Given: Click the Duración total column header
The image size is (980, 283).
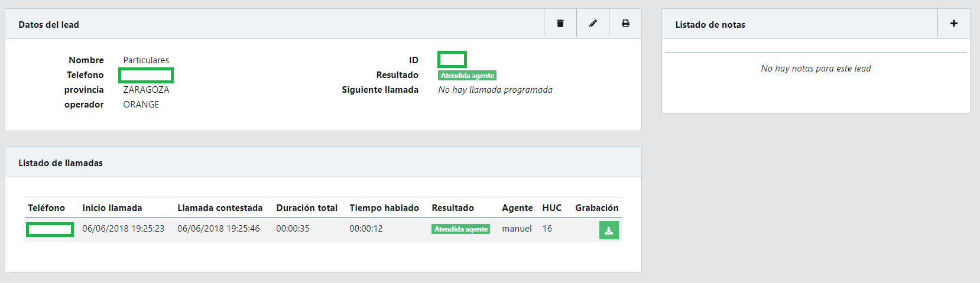Looking at the screenshot, I should [307, 208].
